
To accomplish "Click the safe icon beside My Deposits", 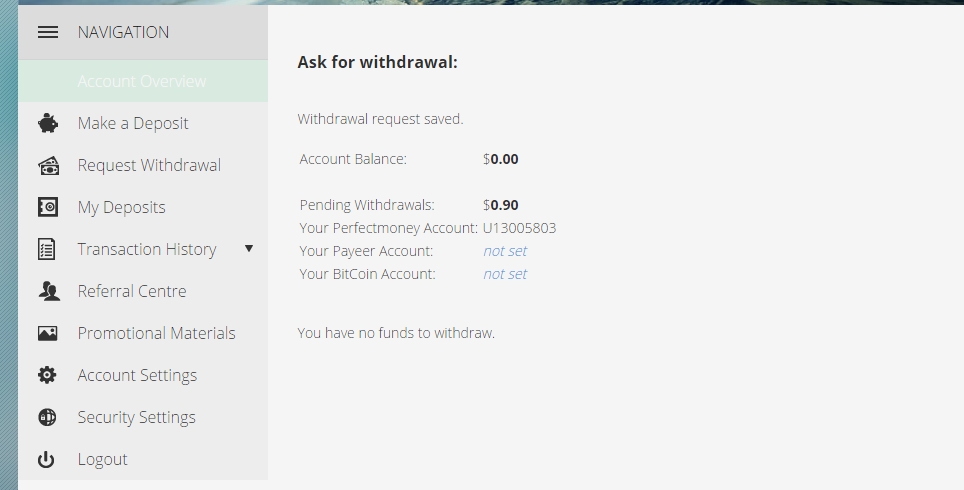I will coord(47,207).
